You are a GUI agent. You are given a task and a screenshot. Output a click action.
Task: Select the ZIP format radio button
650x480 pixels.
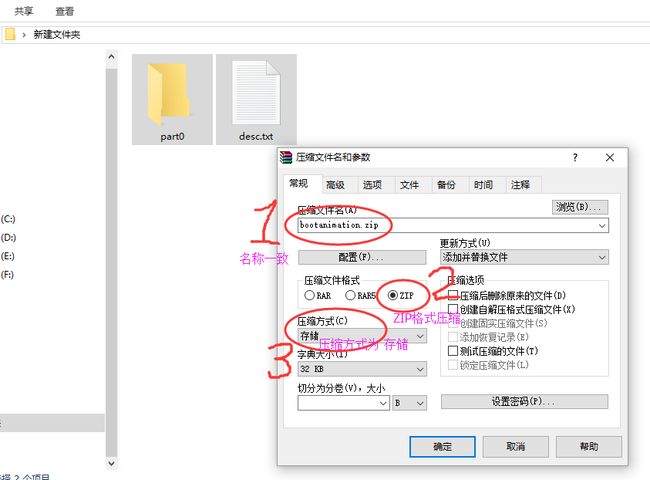[393, 296]
